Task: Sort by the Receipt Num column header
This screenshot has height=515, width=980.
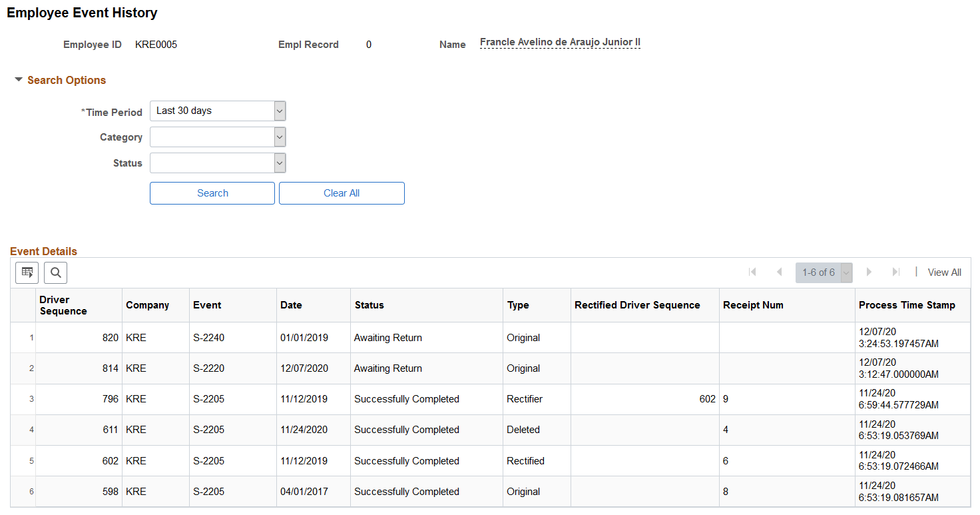Action: pyautogui.click(x=753, y=305)
